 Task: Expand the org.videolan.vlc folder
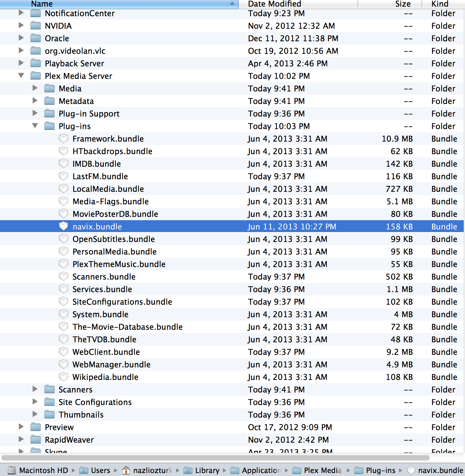pyautogui.click(x=21, y=51)
